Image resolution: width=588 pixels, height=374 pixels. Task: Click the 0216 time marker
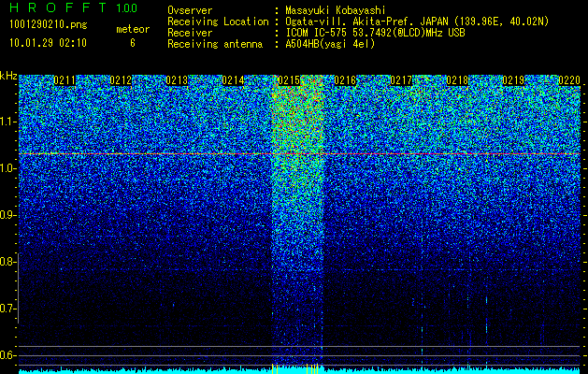pyautogui.click(x=345, y=80)
